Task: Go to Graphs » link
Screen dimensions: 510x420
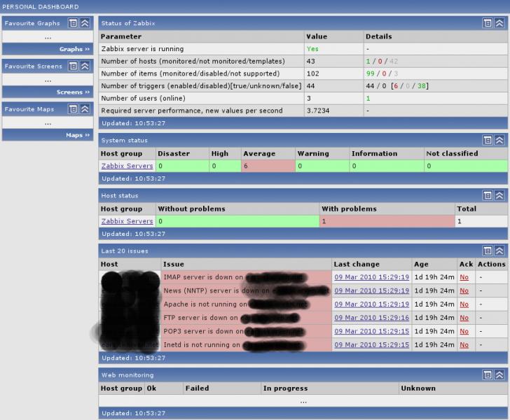Action: [x=74, y=49]
